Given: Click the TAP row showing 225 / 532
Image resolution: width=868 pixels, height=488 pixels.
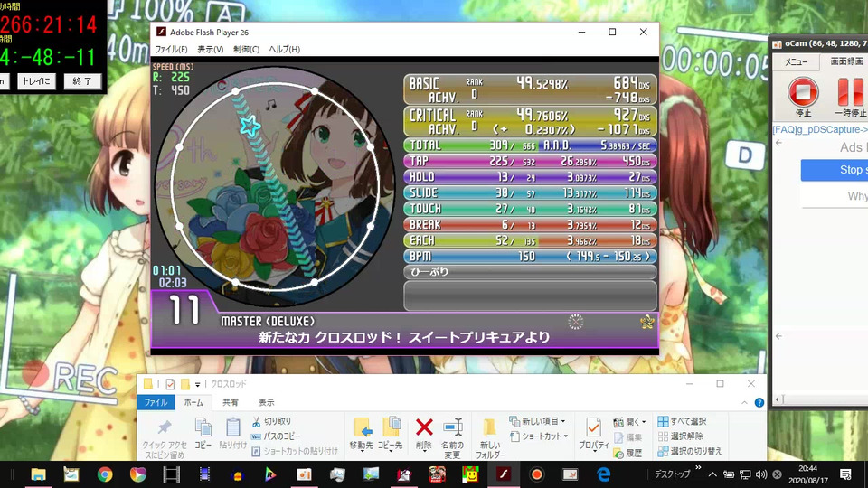Looking at the screenshot, I should click(531, 161).
